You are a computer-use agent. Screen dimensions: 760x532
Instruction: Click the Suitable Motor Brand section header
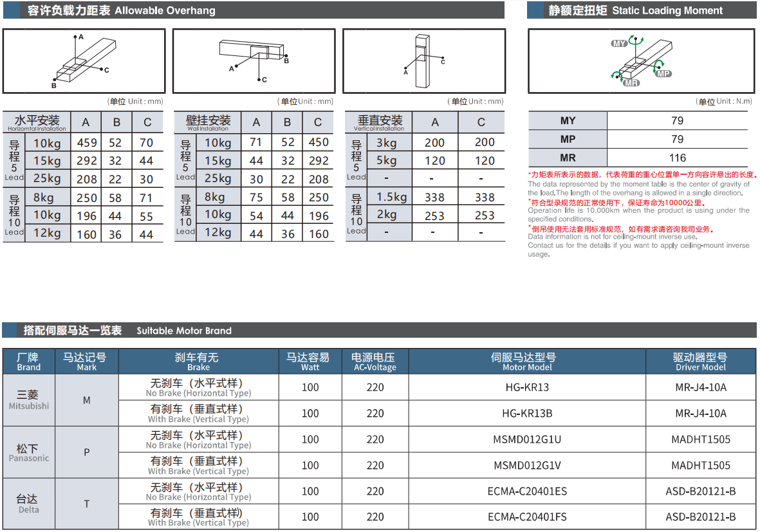(x=127, y=331)
